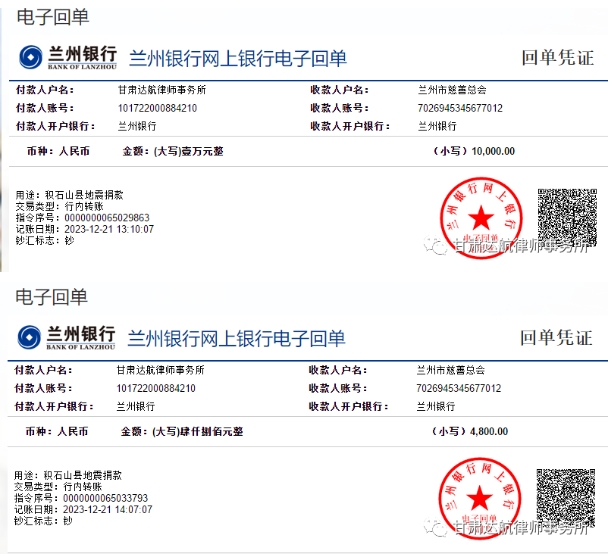Select booking date 2023-12-21 14:07:07
Screen dimensions: 612x557
107,509
